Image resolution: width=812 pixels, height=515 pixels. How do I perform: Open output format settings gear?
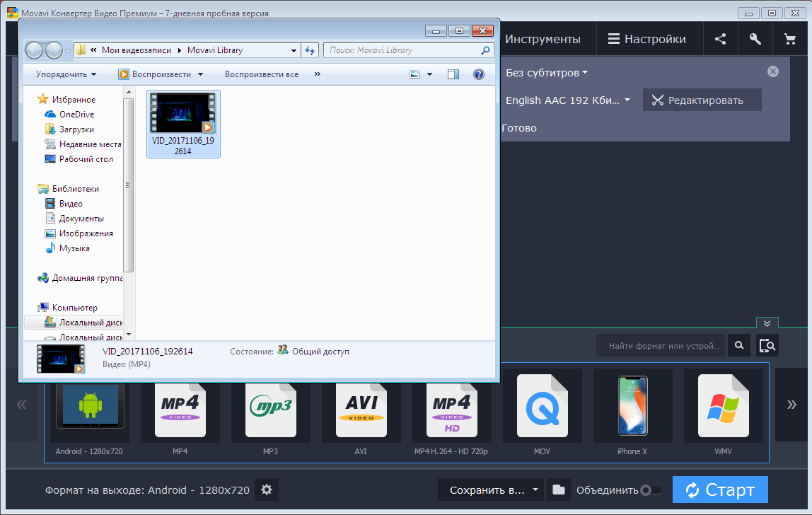point(267,490)
